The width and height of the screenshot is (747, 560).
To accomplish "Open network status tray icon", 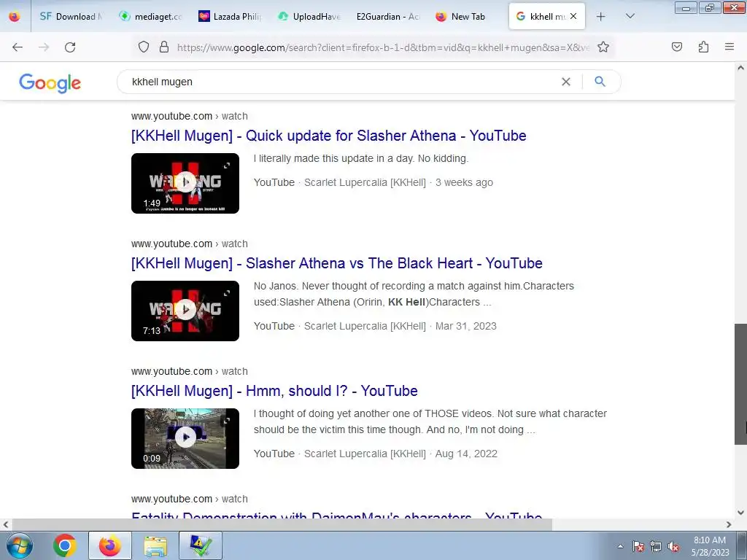I will [656, 546].
